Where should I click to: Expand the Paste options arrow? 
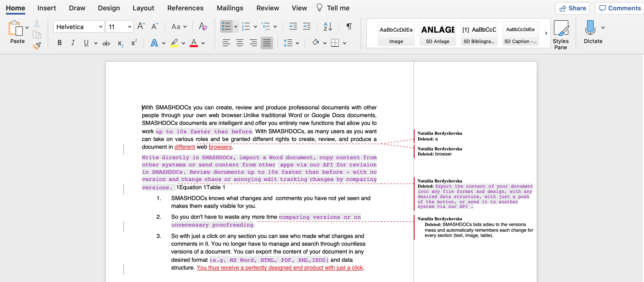[27, 27]
